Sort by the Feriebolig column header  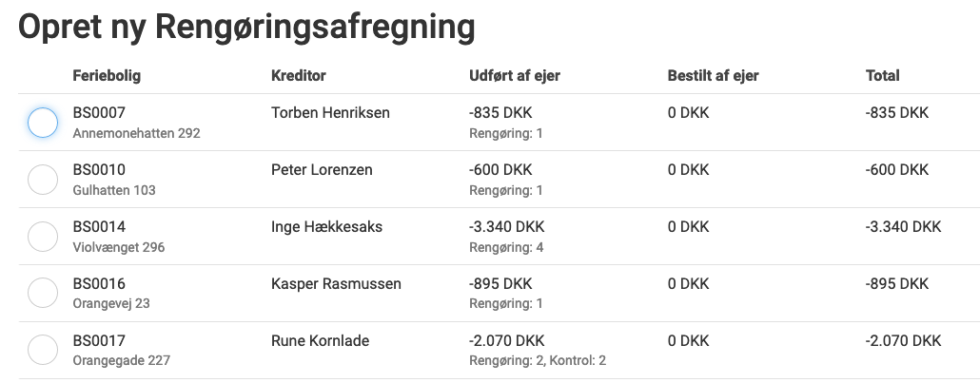(x=107, y=76)
